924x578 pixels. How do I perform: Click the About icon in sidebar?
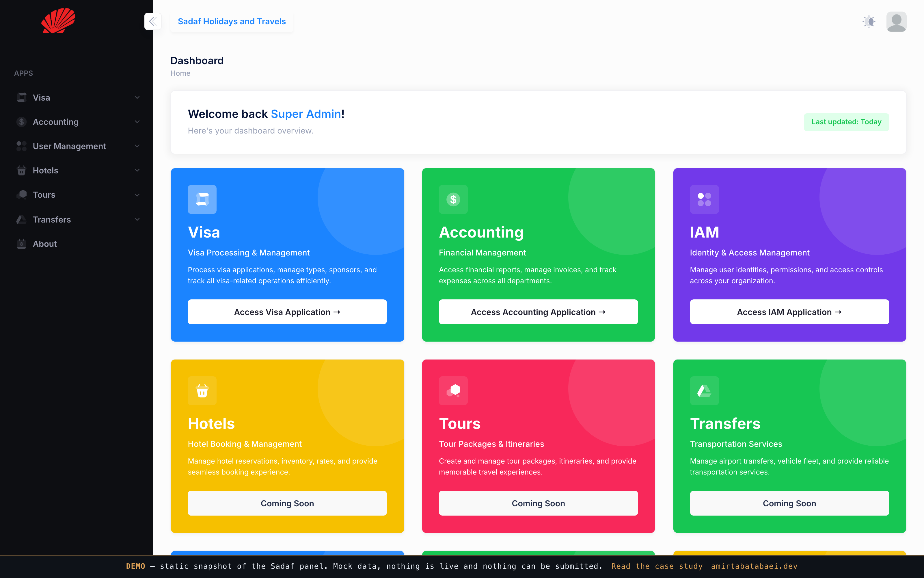click(x=22, y=244)
